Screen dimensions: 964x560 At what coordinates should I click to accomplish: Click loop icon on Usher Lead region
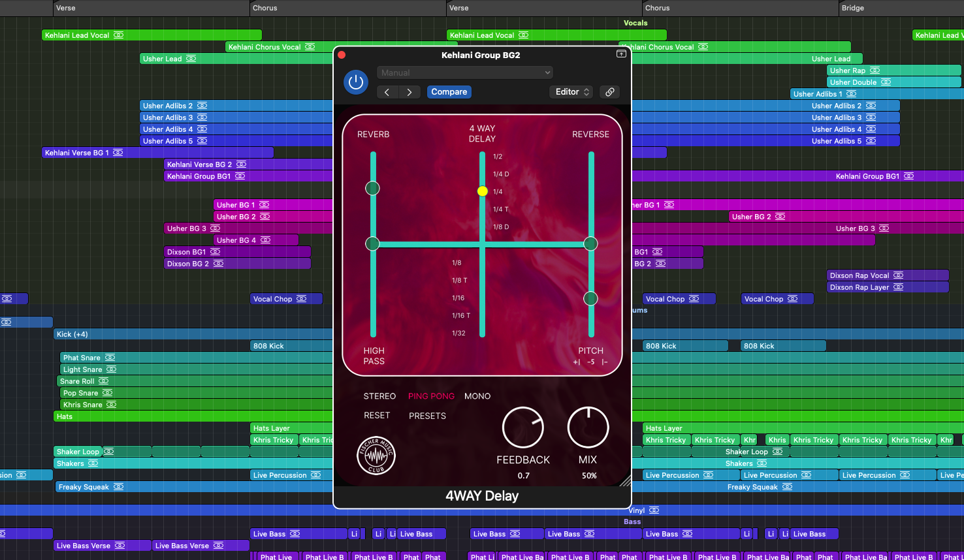point(191,59)
